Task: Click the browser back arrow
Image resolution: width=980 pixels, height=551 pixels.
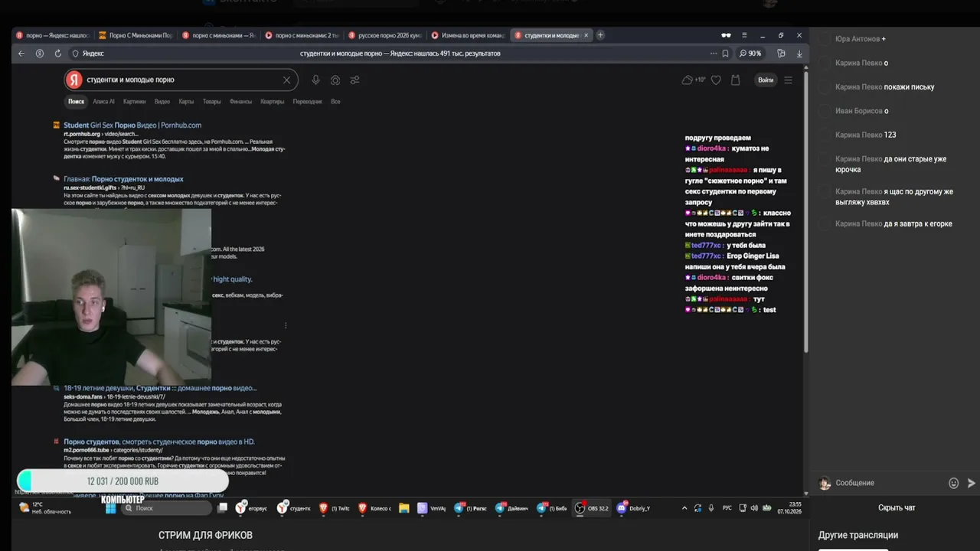Action: [x=21, y=54]
